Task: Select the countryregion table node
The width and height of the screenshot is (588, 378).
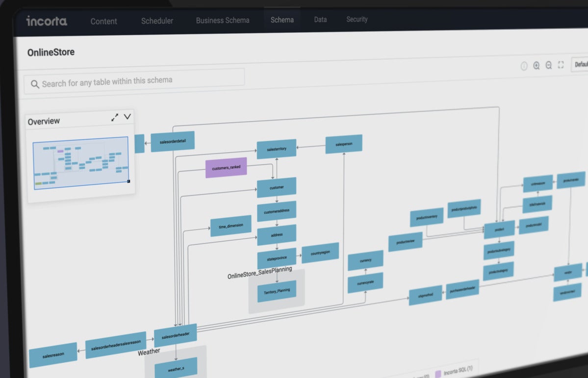Action: coord(320,252)
